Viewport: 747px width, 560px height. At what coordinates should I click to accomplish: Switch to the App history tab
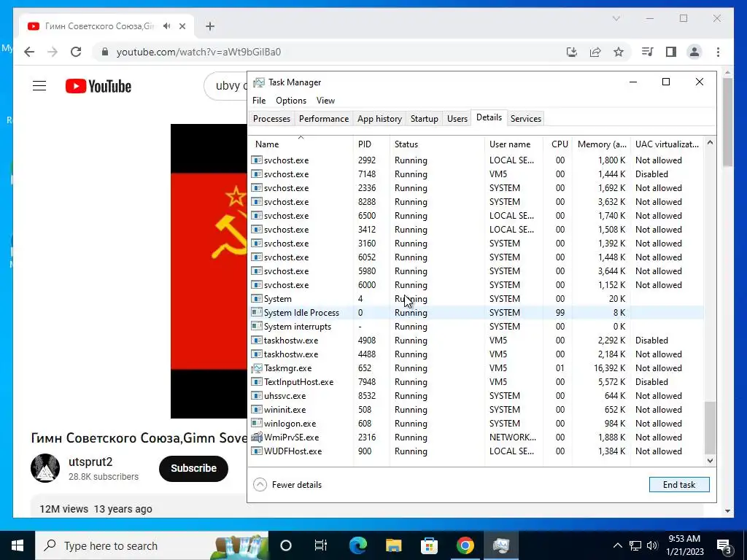pyautogui.click(x=379, y=119)
